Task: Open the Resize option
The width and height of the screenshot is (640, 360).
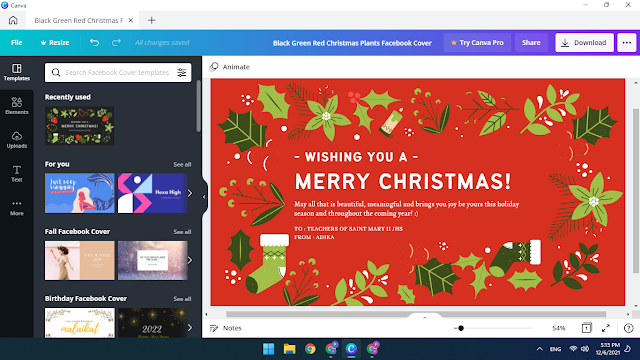Action: [55, 42]
